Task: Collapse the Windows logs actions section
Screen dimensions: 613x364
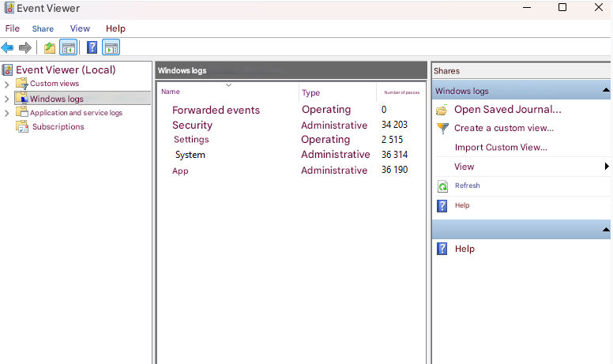Action: pyautogui.click(x=606, y=90)
